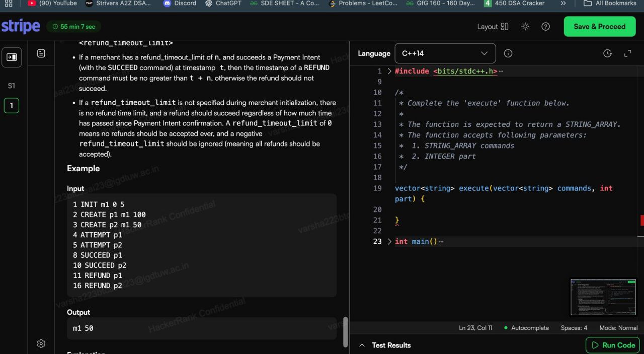Click the Save & Proceed button

[x=599, y=27]
